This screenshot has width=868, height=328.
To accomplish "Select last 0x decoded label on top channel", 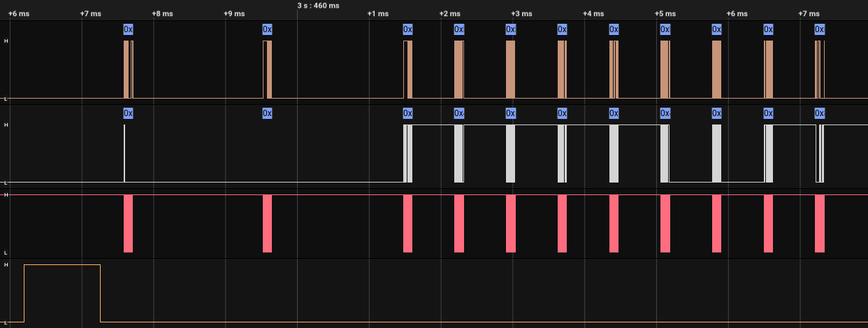I will 820,29.
